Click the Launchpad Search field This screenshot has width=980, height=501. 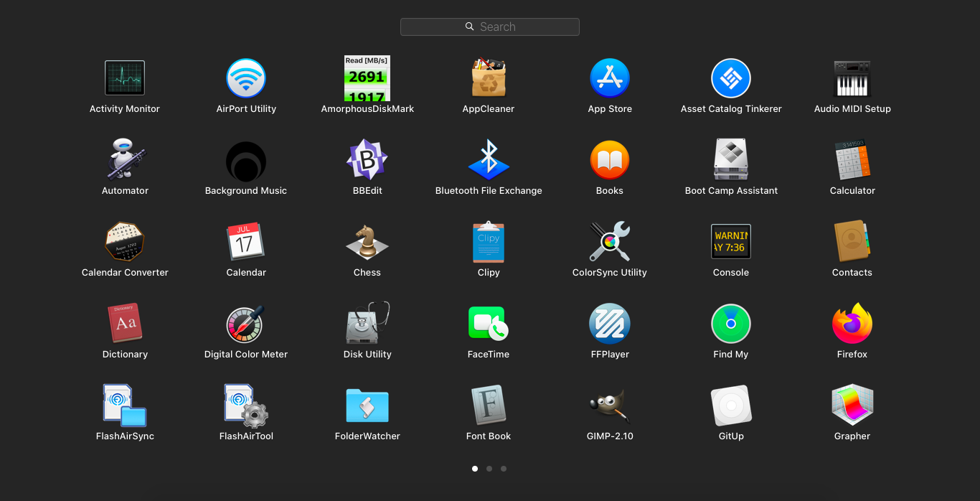pyautogui.click(x=490, y=27)
